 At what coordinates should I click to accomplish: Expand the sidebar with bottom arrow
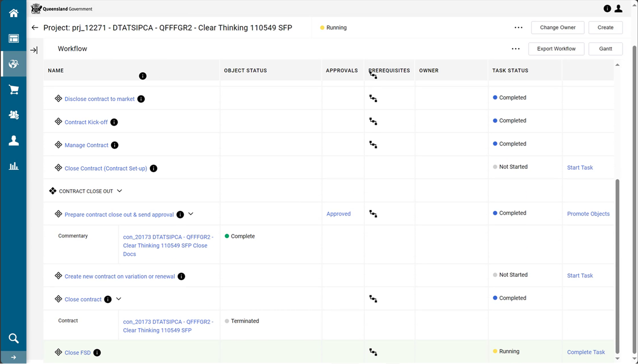[13, 357]
